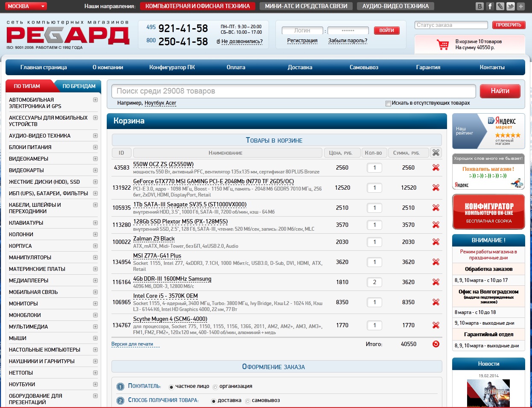The image size is (532, 408).
Task: Click 'Не дозвонились?' link
Action: pyautogui.click(x=242, y=41)
